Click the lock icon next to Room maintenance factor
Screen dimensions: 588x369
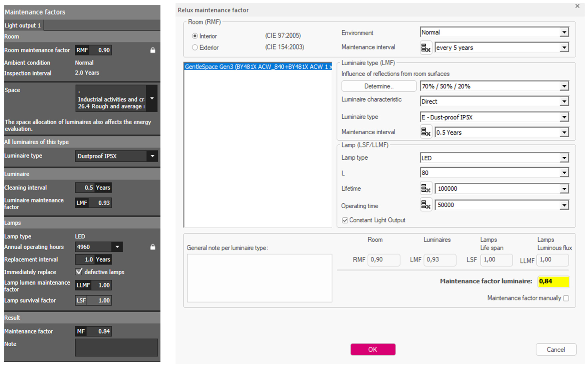pos(153,50)
